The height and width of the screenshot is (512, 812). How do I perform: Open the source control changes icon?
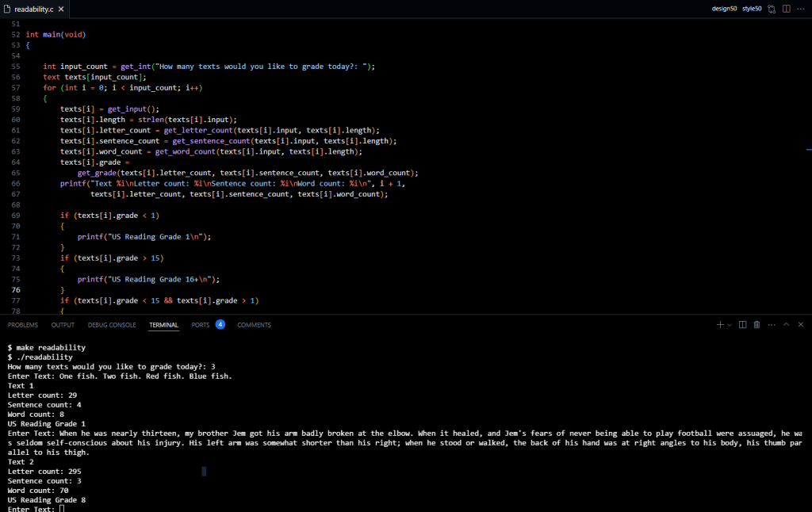click(x=772, y=9)
